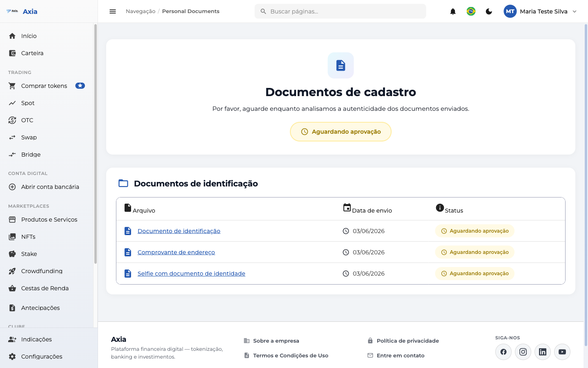Toggle dark mode moon icon
The image size is (588, 368).
(489, 11)
